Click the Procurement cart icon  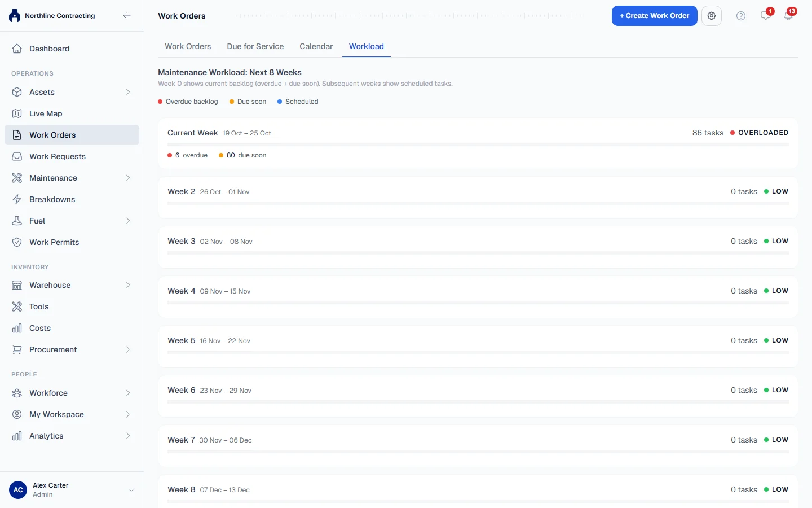17,349
